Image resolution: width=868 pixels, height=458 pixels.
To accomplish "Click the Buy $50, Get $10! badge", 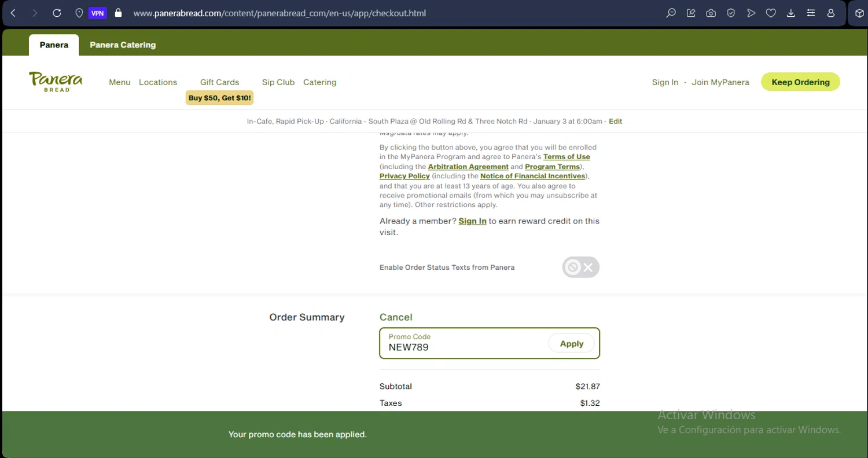I will (x=220, y=98).
